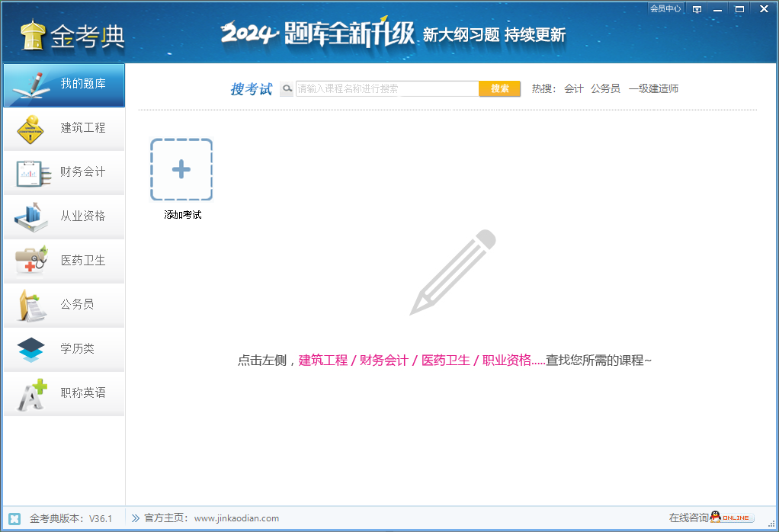The image size is (779, 532).
Task: Click the double-chevron before 官方主页
Action: click(135, 518)
